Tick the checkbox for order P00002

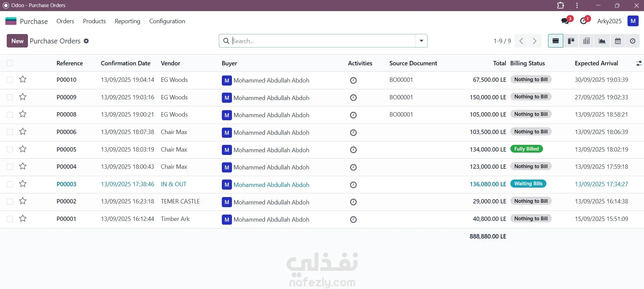pyautogui.click(x=10, y=201)
